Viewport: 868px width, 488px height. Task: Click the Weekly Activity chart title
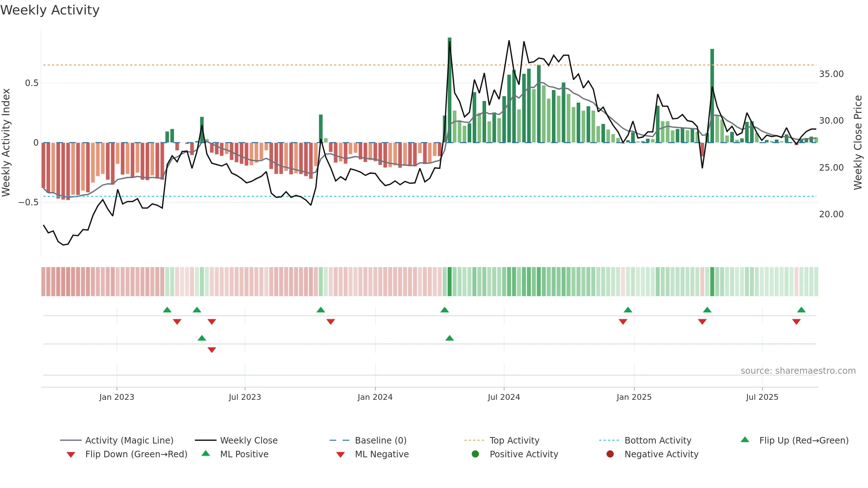50,10
